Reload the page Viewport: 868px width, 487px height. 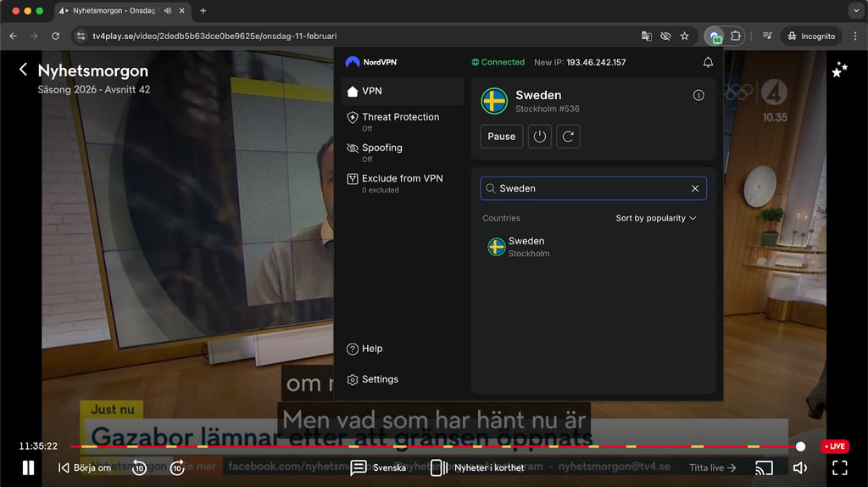pos(55,36)
